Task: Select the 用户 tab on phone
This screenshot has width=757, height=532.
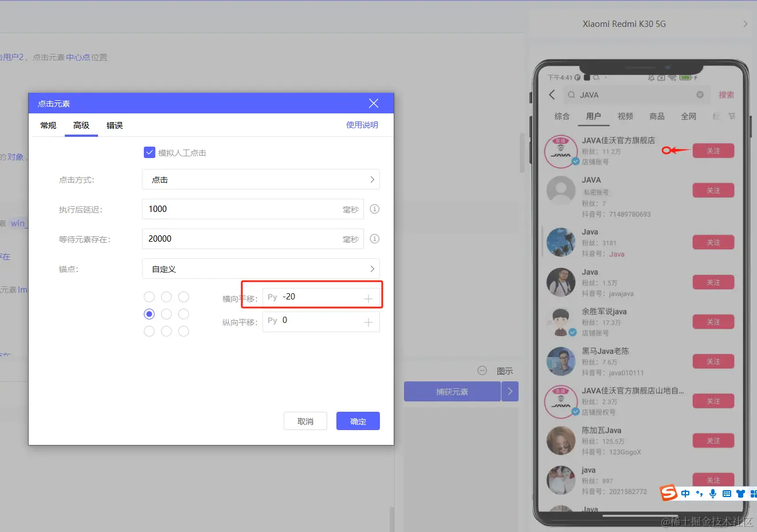Action: click(x=594, y=116)
